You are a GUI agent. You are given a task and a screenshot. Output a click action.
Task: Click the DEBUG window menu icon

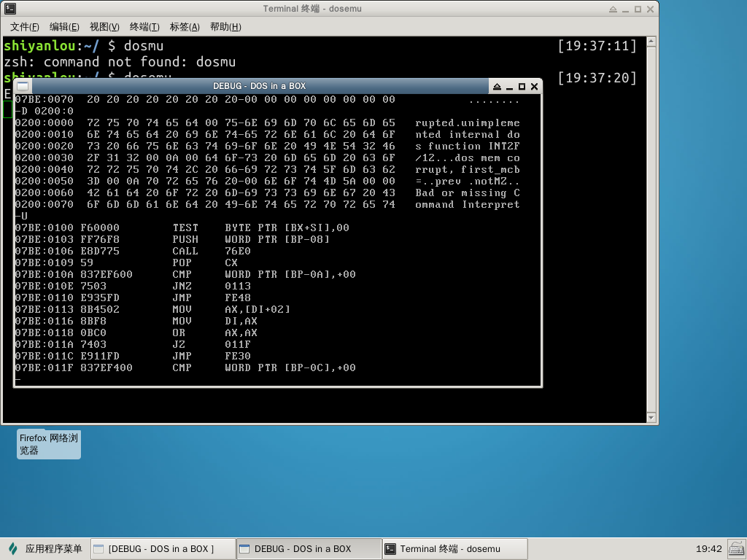pos(23,86)
